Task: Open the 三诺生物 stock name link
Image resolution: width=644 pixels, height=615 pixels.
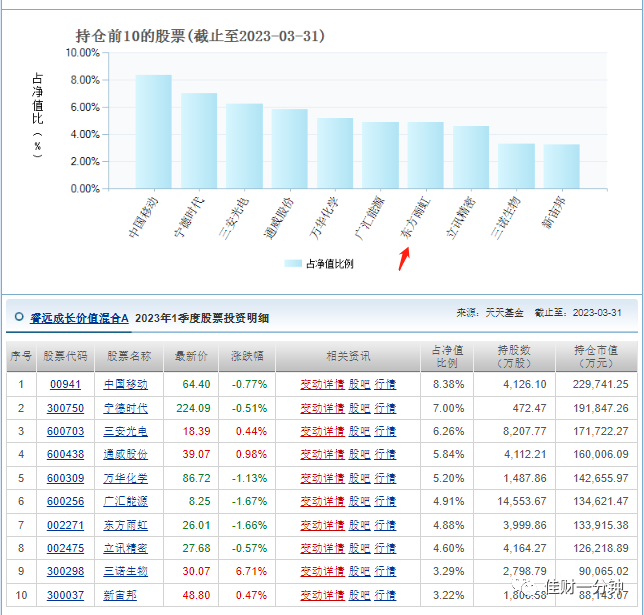Action: [125, 571]
